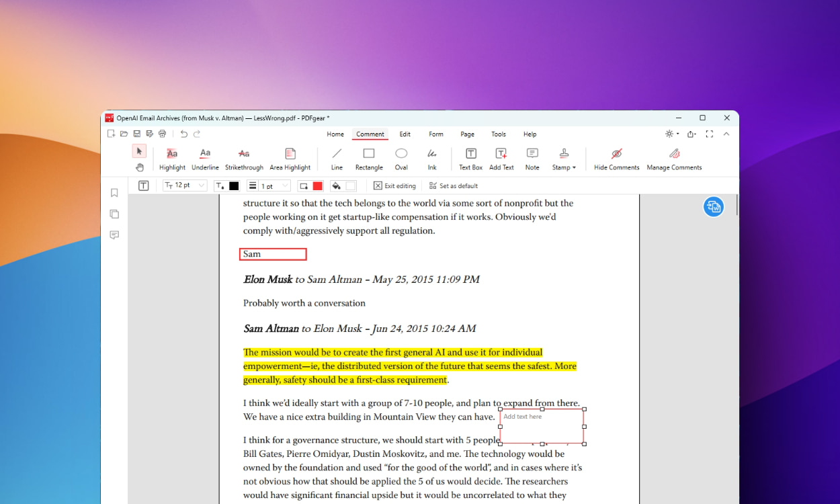Toggle full screen view mode

coord(709,134)
